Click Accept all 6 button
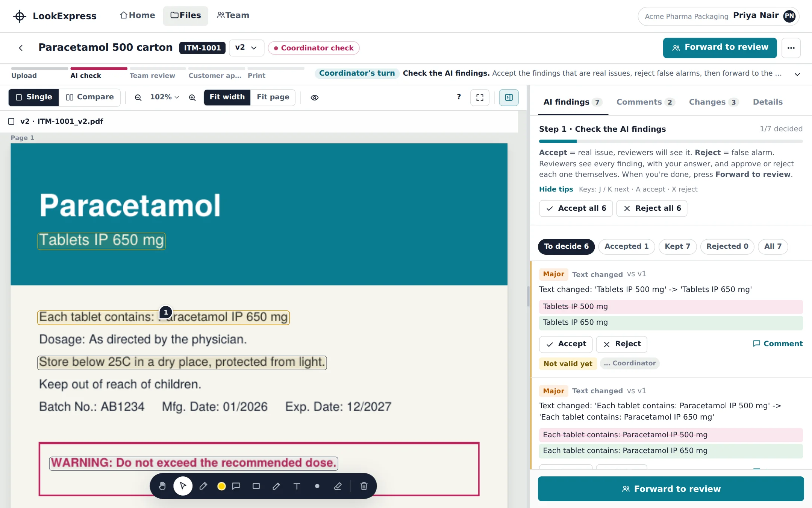The height and width of the screenshot is (508, 812). click(x=576, y=208)
